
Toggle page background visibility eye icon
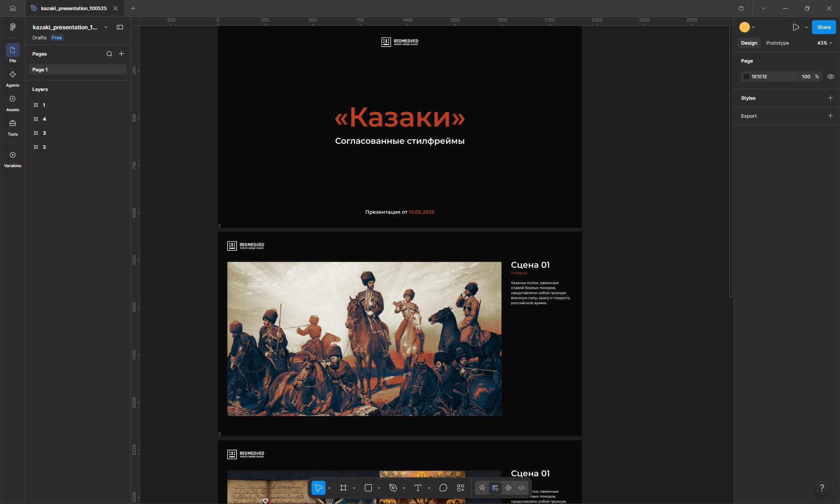[x=831, y=77]
